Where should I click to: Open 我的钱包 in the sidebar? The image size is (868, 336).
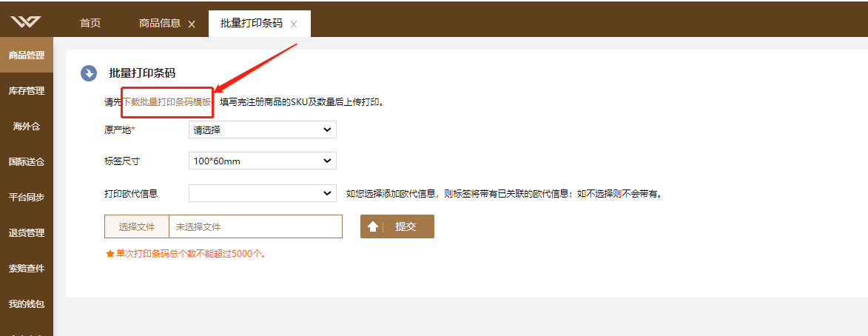27,304
